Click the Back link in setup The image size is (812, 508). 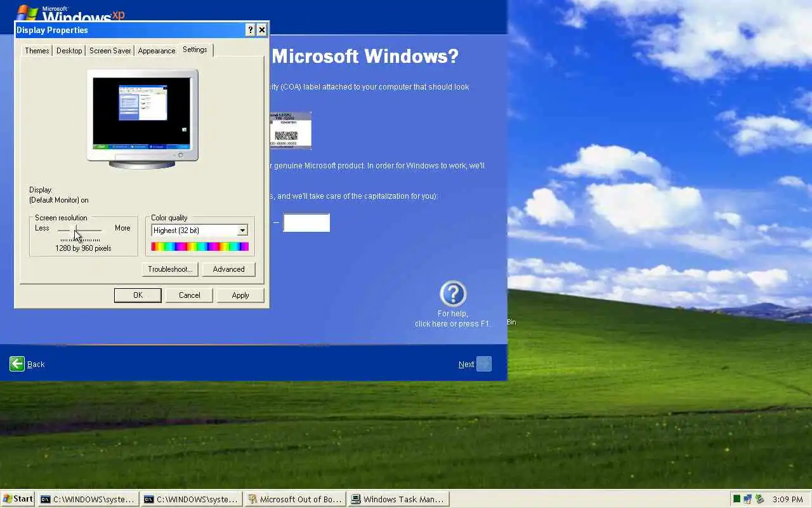[36, 364]
